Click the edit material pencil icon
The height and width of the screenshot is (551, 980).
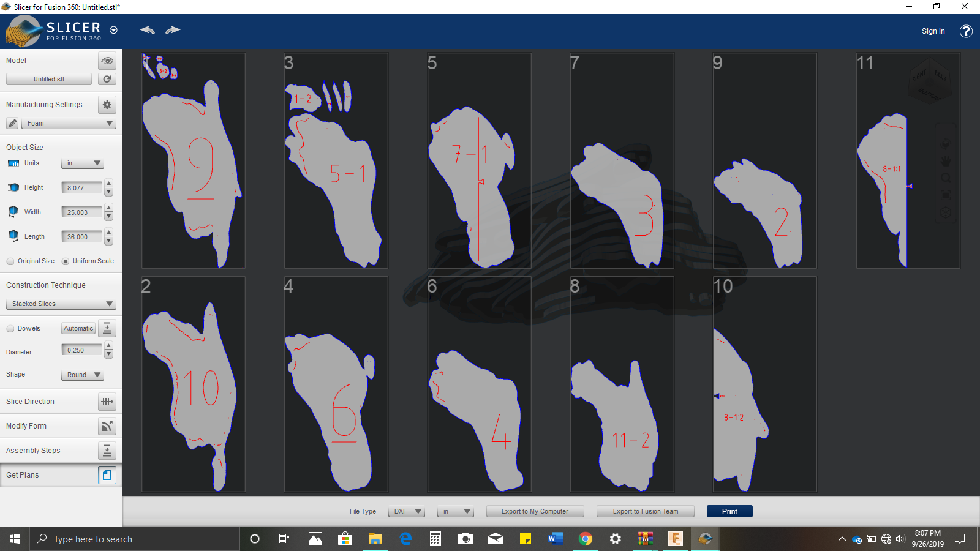pyautogui.click(x=12, y=123)
